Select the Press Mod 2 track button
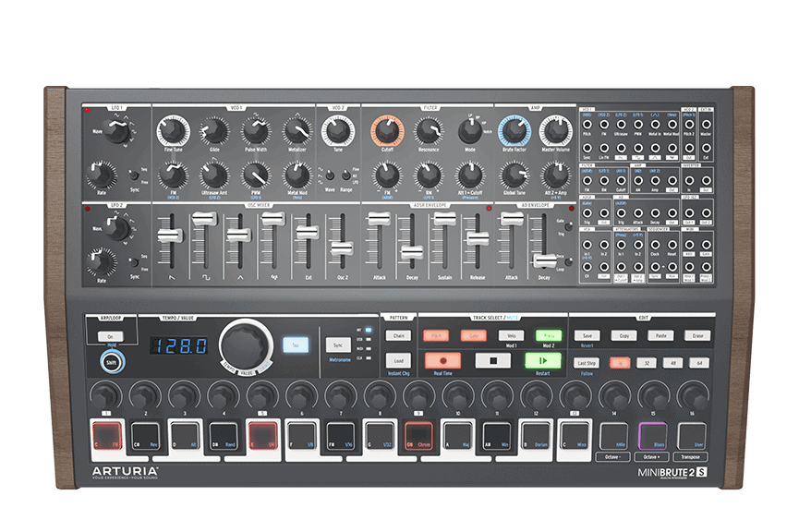 [549, 335]
